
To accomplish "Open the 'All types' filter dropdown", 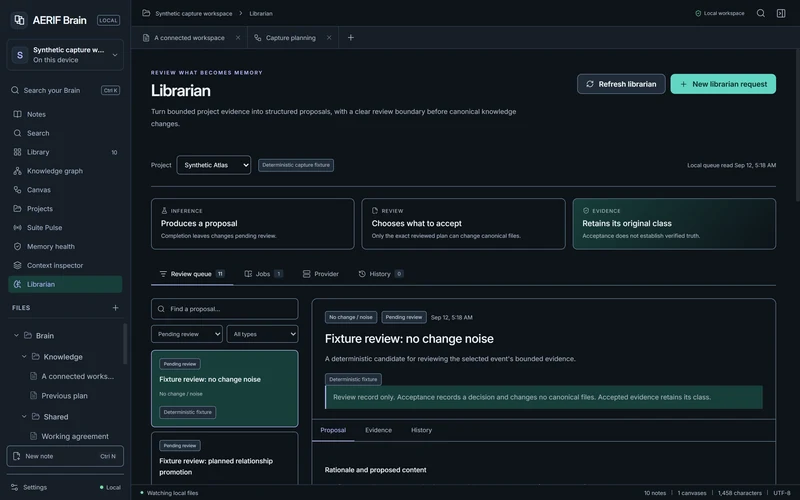I will pos(262,334).
